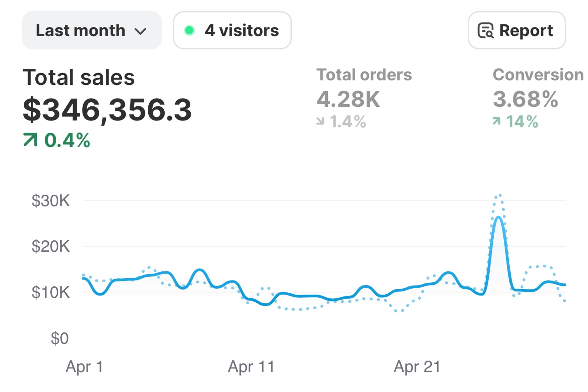
Task: Click the chevron arrow beside Last month
Action: point(140,32)
